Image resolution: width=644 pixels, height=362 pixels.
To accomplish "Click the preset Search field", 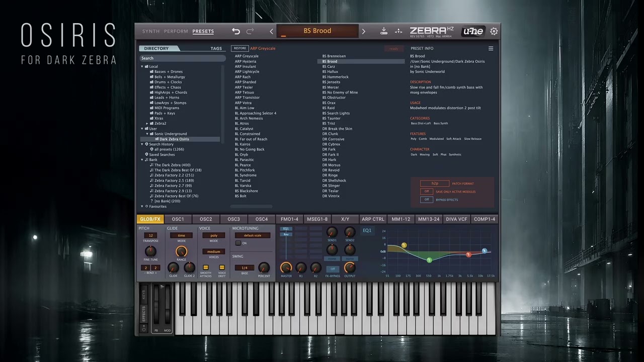I will [182, 58].
